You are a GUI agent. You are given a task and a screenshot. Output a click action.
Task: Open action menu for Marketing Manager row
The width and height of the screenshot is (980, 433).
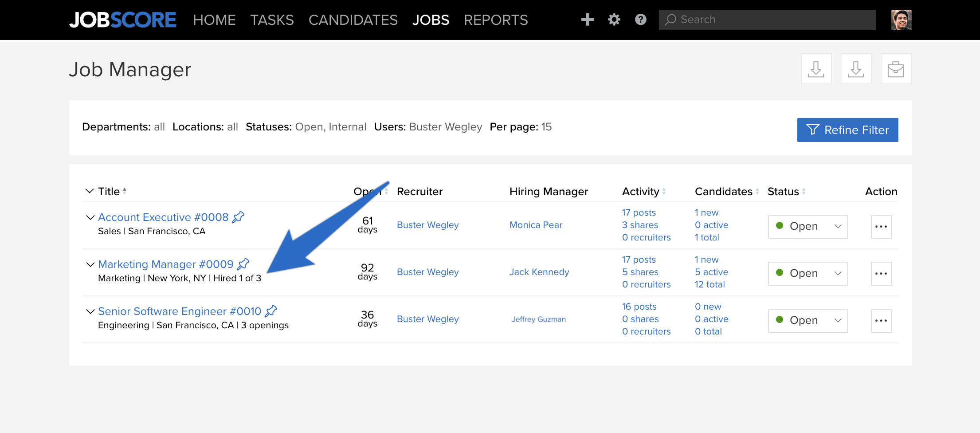[881, 274]
